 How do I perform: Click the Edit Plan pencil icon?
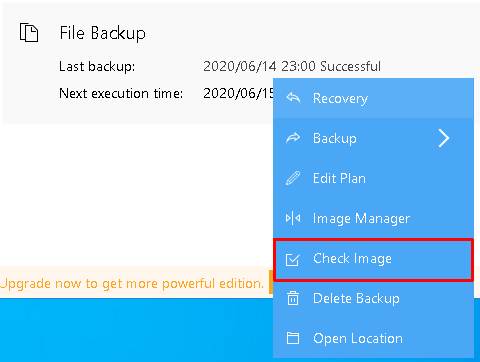tap(293, 178)
